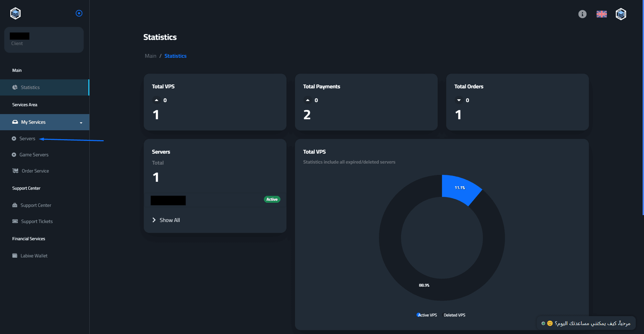Open Game Servers menu item
The height and width of the screenshot is (334, 644).
pos(34,155)
